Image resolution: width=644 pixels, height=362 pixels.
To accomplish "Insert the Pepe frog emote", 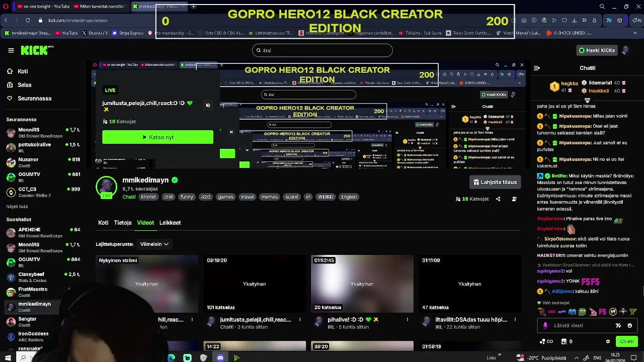I will [x=582, y=312].
